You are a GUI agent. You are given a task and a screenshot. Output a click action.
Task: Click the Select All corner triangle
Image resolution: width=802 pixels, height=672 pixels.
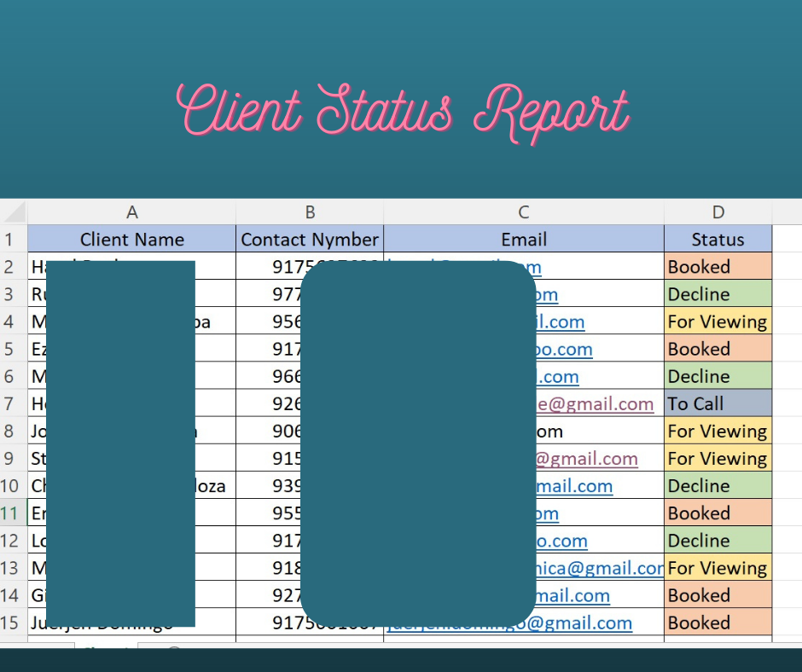tap(14, 212)
